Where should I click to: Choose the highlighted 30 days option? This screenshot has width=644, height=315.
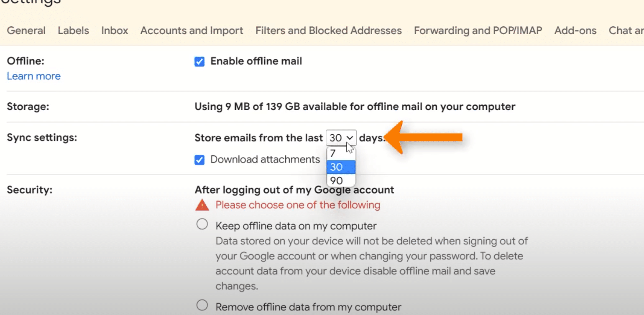pyautogui.click(x=340, y=167)
